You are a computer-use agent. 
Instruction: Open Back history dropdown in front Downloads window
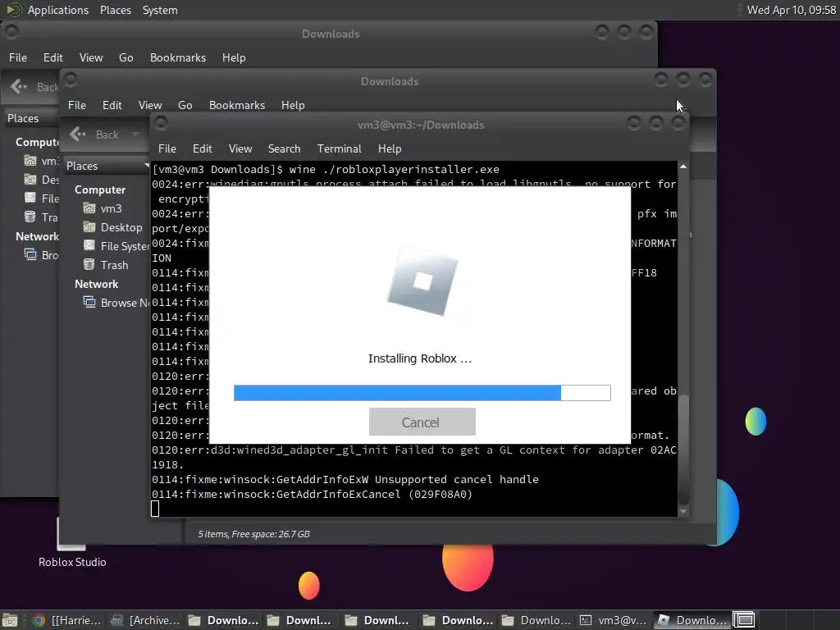135,135
